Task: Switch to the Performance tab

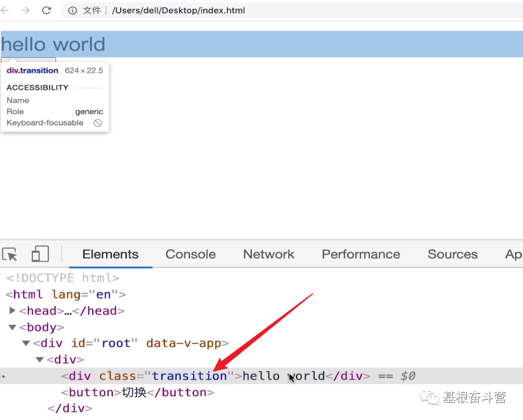Action: [x=361, y=254]
